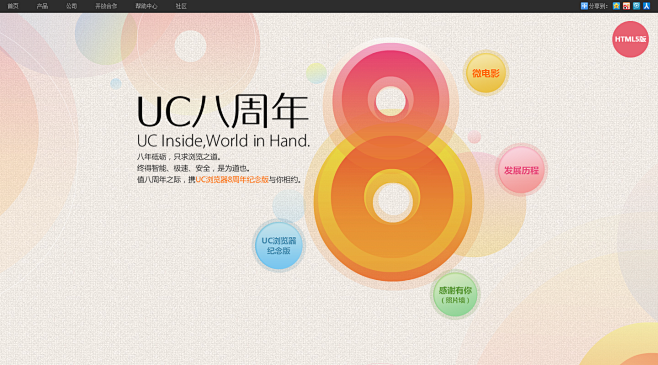Screen dimensions: 658x365
Task: Click the UC八周年 headline
Action: [223, 111]
